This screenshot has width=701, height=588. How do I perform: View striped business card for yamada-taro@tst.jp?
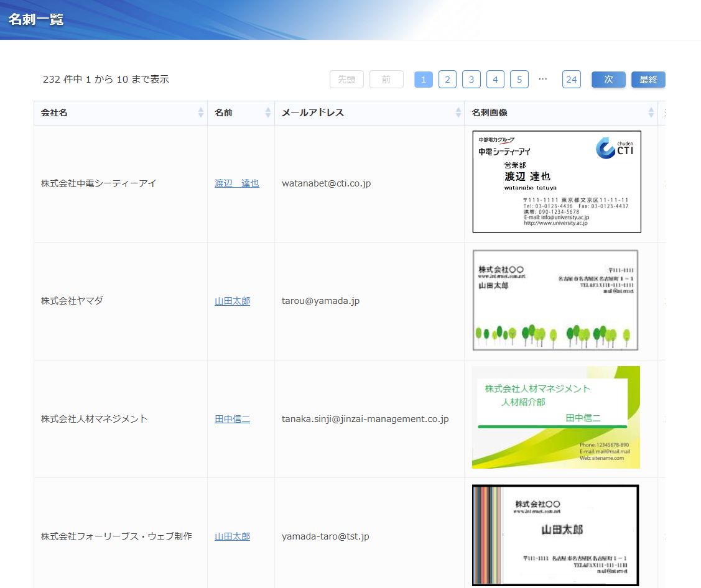pos(555,535)
